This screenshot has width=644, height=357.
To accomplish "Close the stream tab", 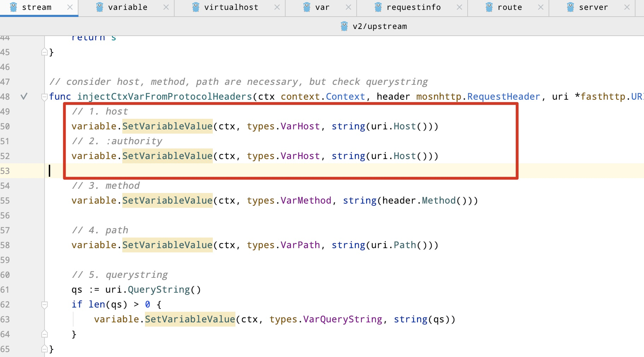I will [x=70, y=7].
